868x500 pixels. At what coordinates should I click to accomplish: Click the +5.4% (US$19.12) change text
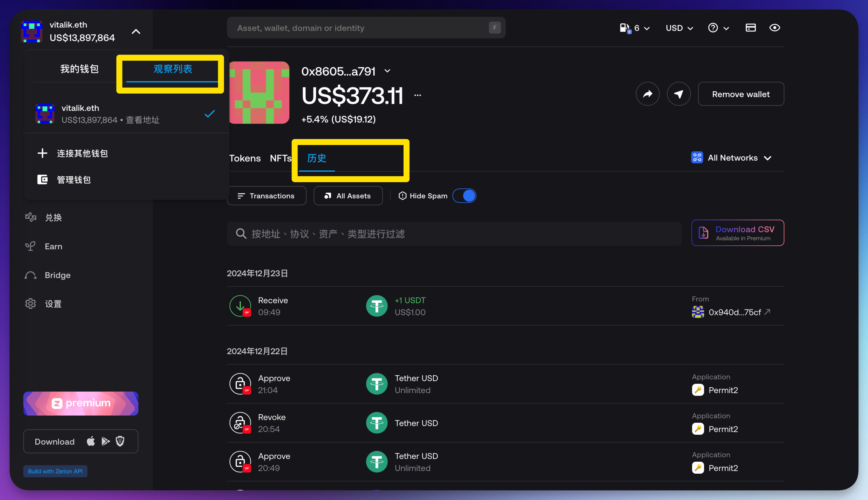339,119
